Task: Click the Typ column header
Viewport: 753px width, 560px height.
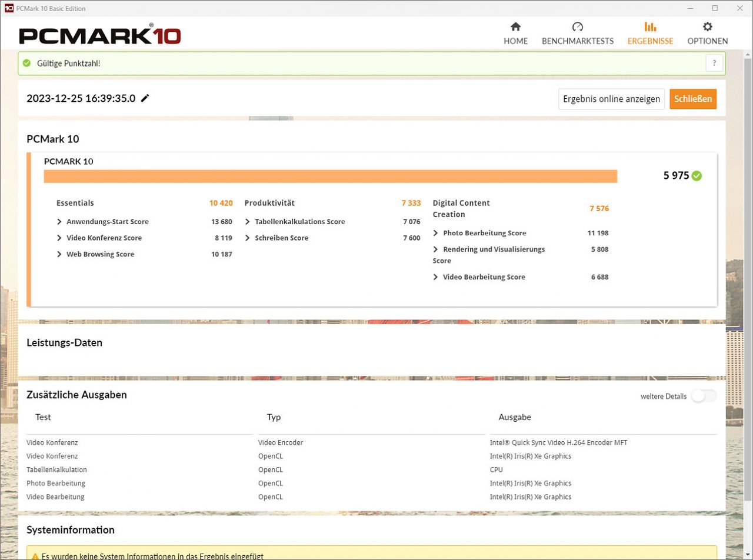Action: click(274, 417)
